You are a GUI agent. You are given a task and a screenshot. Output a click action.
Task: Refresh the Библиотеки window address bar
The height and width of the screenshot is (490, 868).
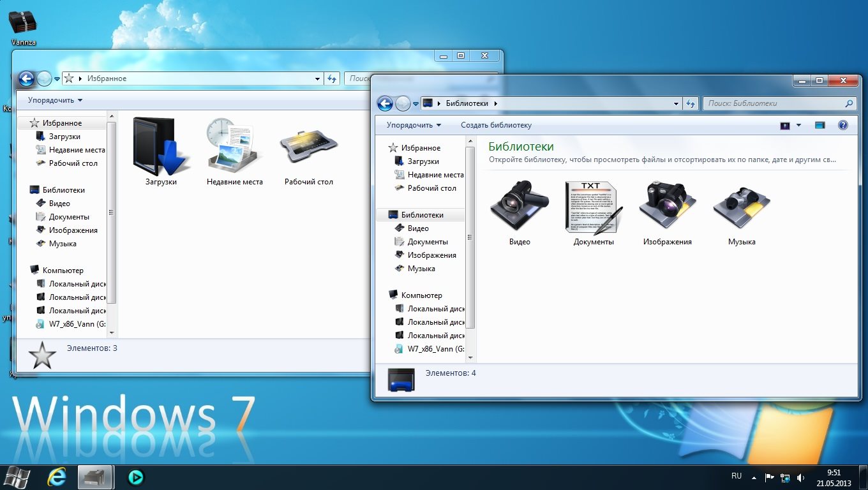[x=690, y=103]
